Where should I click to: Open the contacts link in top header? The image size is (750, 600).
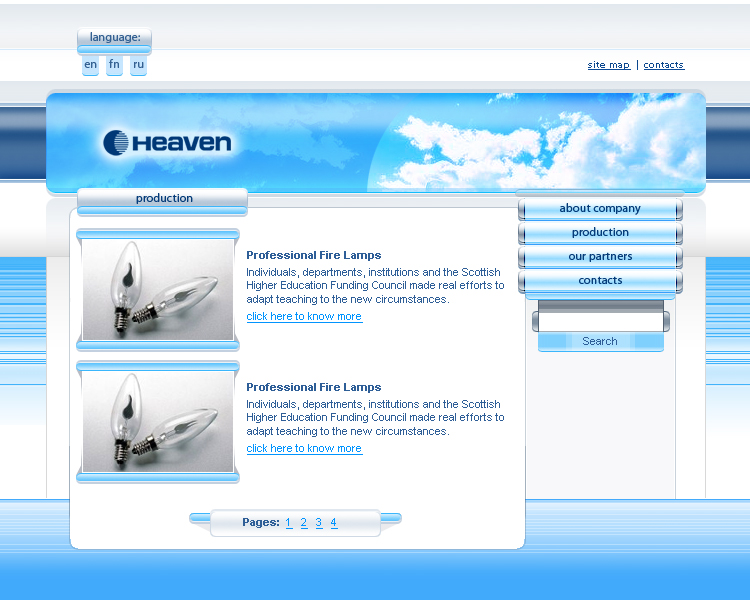[663, 65]
